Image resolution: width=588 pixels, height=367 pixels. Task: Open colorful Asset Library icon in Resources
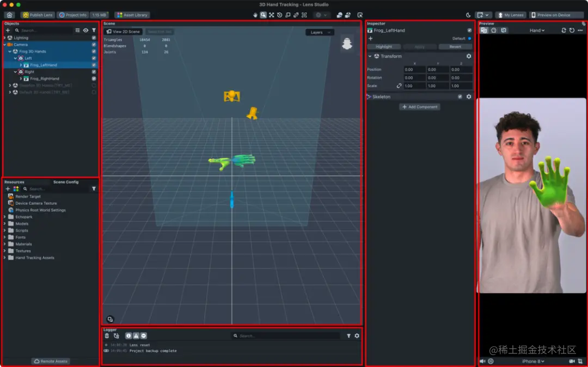(16, 188)
